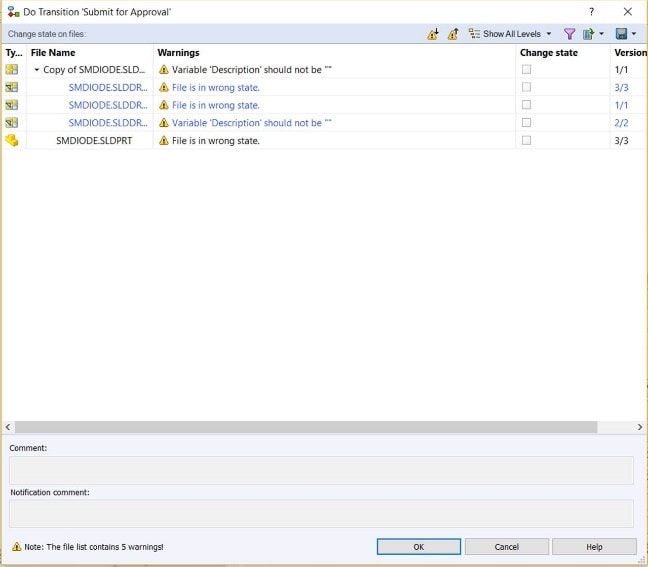Go to next warning icon in toolbar
Viewport: 648px width, 567px height.
[433, 34]
